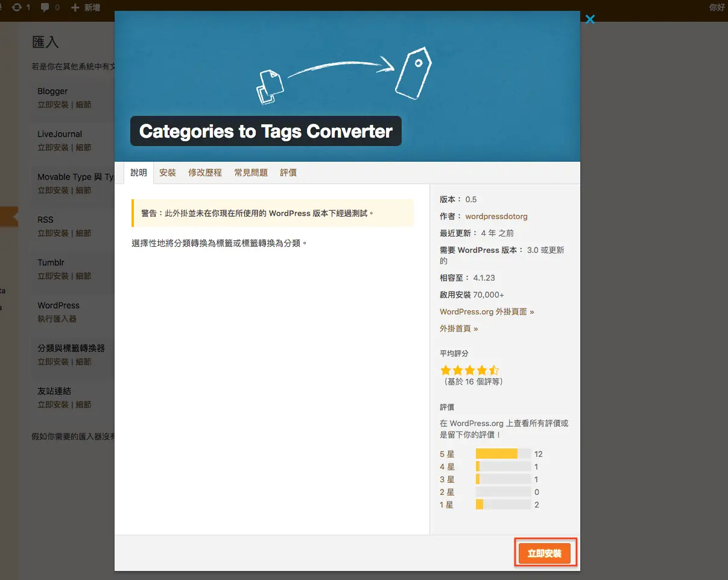728x580 pixels.
Task: Close the plugin details dialog with X
Action: point(590,19)
